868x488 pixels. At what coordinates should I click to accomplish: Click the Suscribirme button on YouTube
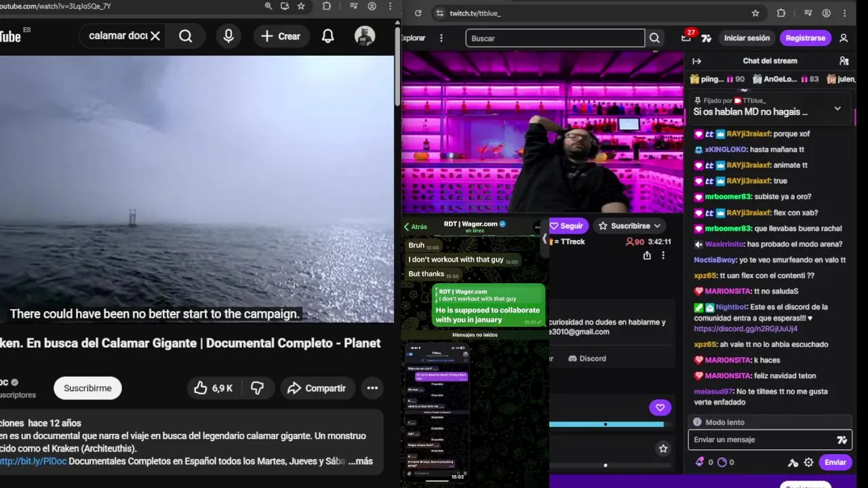87,388
